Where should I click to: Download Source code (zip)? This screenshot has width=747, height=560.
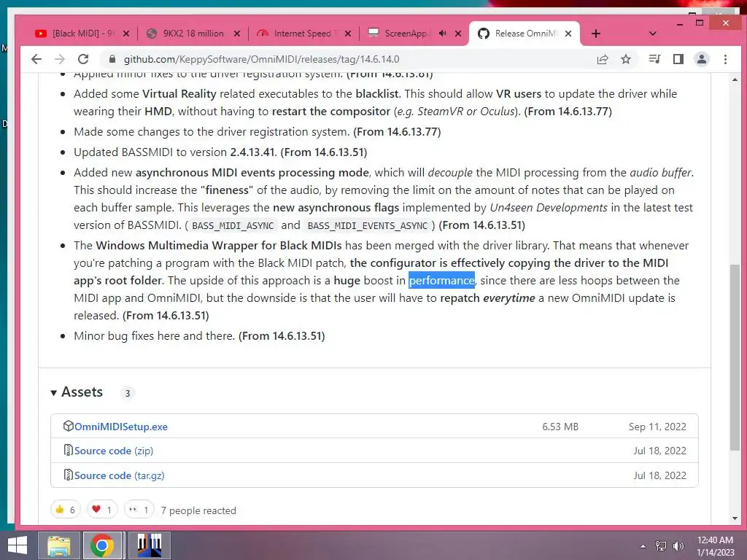tap(114, 451)
